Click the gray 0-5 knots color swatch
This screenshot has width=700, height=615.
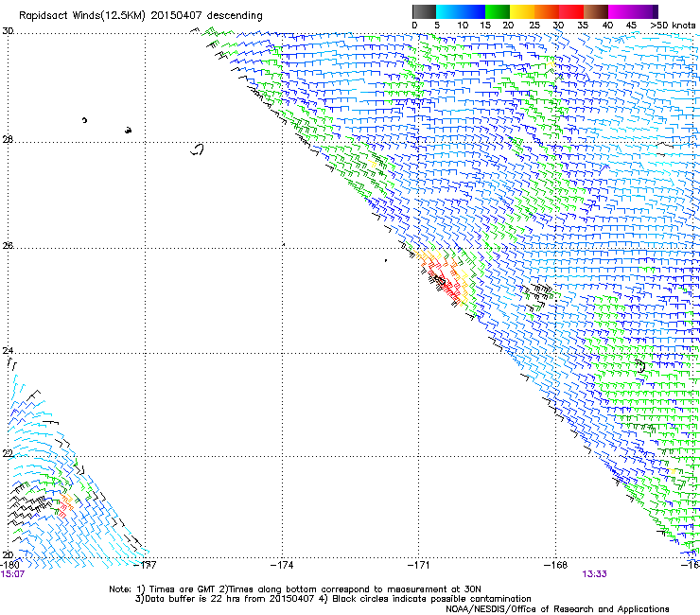pos(424,11)
